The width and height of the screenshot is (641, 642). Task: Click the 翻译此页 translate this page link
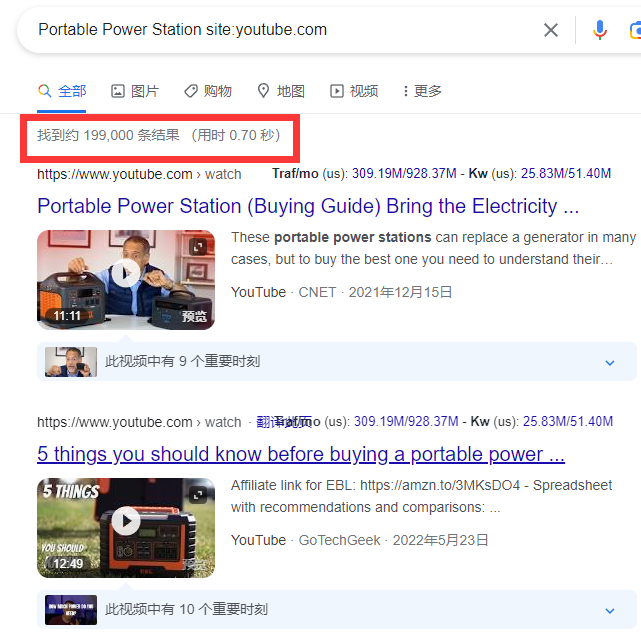point(284,422)
